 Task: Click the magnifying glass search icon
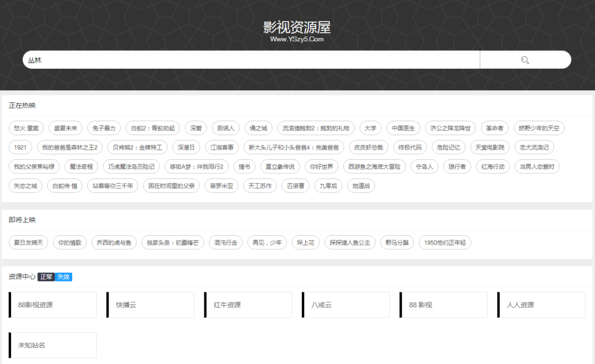pos(525,60)
